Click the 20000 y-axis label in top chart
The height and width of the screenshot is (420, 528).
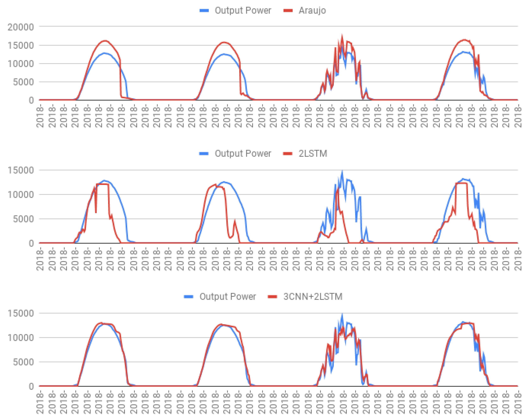pyautogui.click(x=21, y=27)
